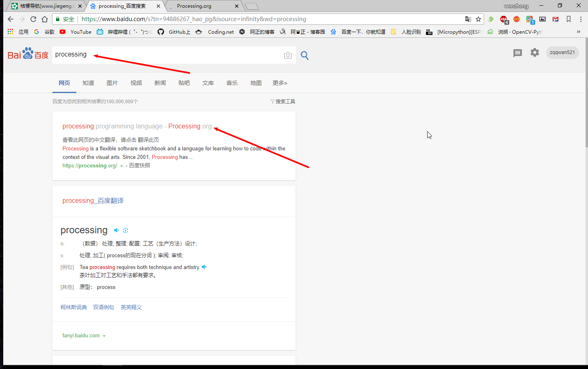588x369 pixels.
Task: Open Baidu settings gear
Action: click(x=535, y=52)
